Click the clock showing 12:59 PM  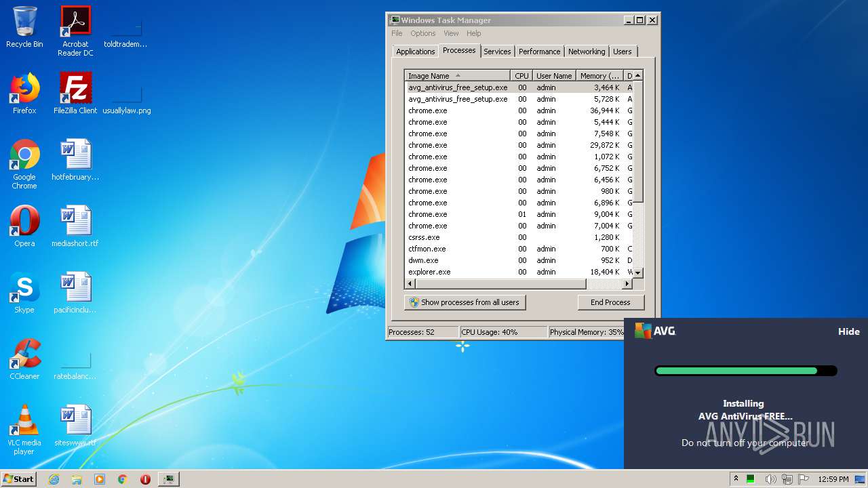tap(833, 479)
